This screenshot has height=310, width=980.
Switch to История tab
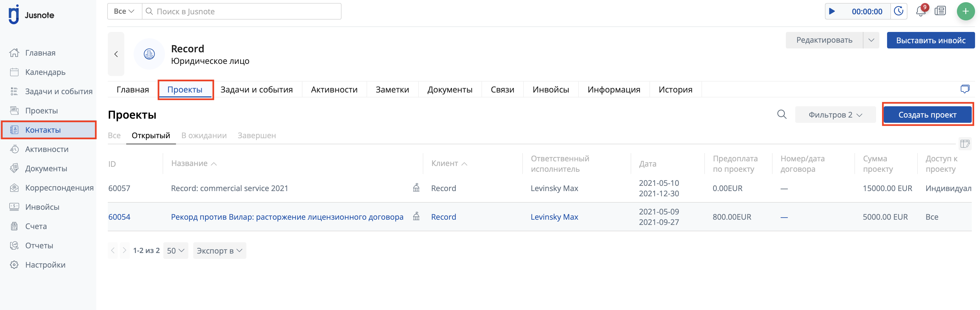[675, 89]
